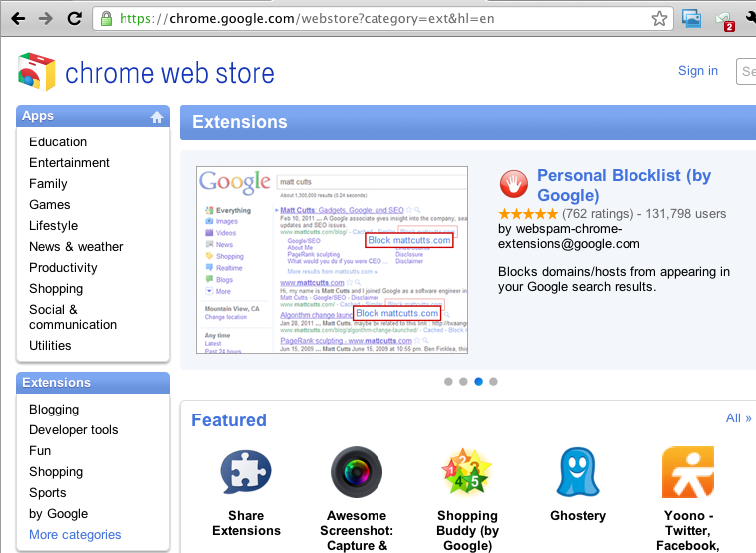The height and width of the screenshot is (553, 756).
Task: Select the fourth carousel dot
Action: 493,381
